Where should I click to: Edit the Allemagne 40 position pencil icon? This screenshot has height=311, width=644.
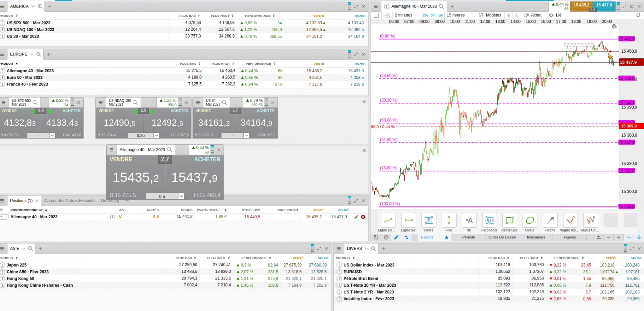click(x=356, y=217)
